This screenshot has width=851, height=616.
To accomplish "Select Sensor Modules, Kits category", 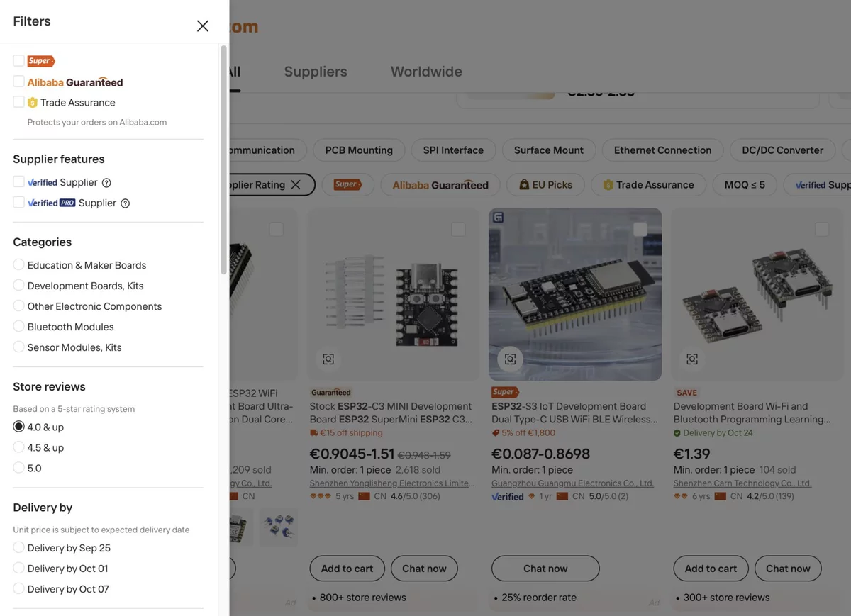I will pos(18,347).
